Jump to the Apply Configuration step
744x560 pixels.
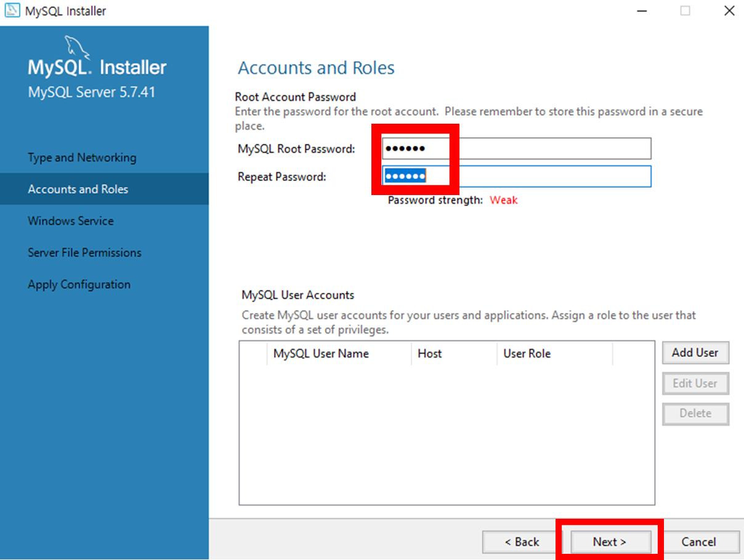click(x=79, y=285)
